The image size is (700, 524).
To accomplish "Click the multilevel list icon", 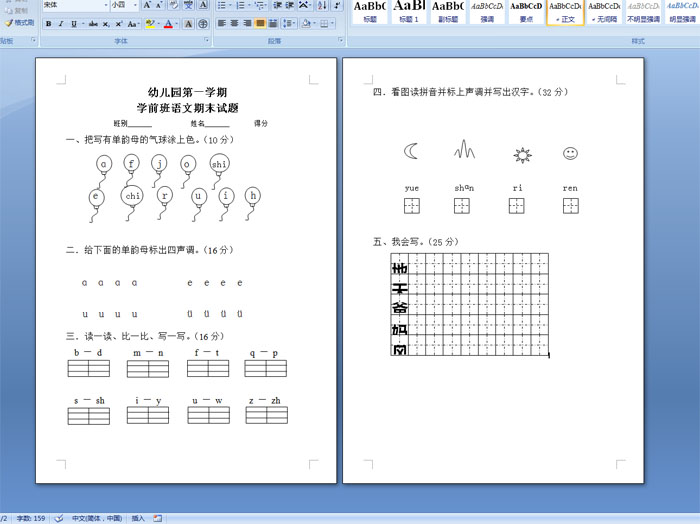I will tap(260, 5).
